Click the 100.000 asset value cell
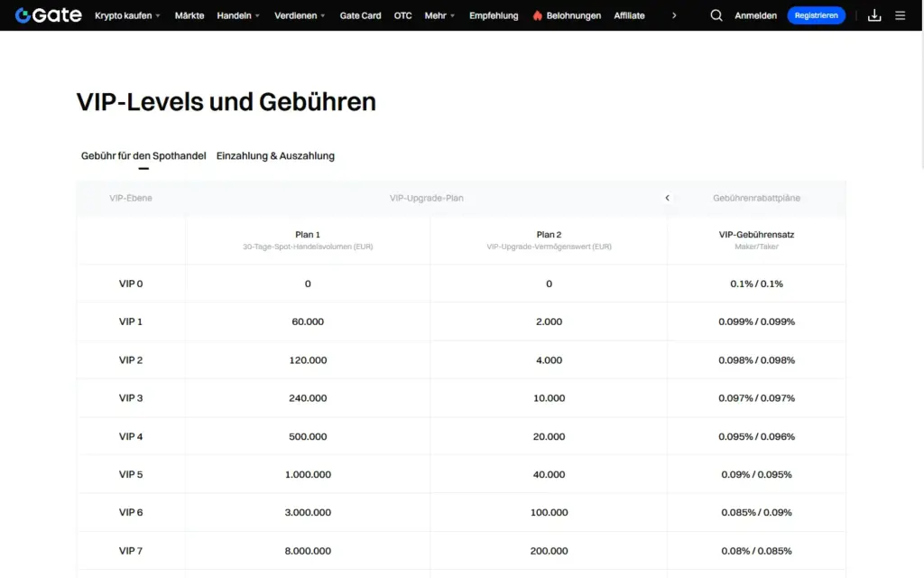Viewport: 924px width, 578px height. [x=549, y=513]
